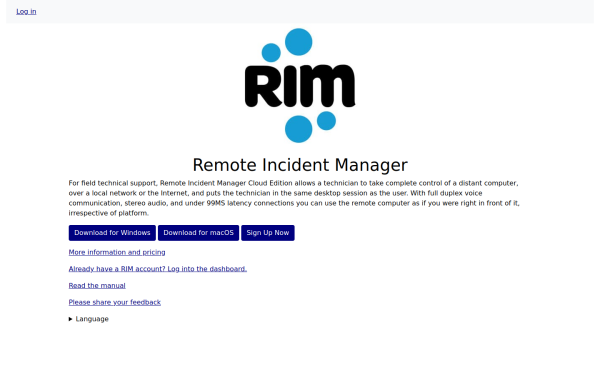Image resolution: width=600 pixels, height=375 pixels.
Task: Click the RIM logo image
Action: [x=300, y=85]
